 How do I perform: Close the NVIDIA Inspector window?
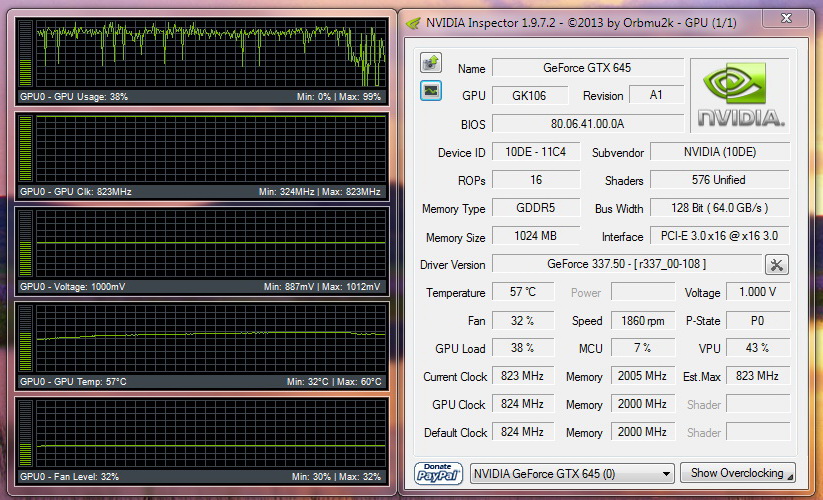(786, 18)
